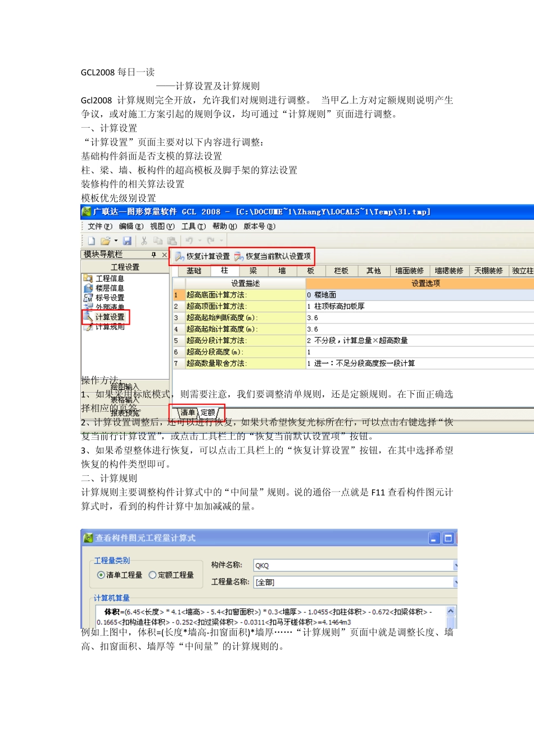
Task: Click 超高分段高度(m) row
Action: pyautogui.click(x=245, y=352)
